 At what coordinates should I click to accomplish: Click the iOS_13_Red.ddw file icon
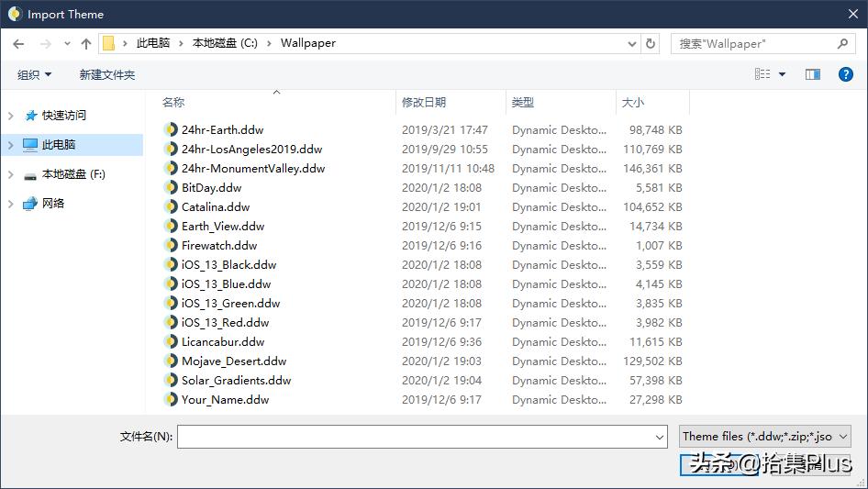(x=171, y=322)
